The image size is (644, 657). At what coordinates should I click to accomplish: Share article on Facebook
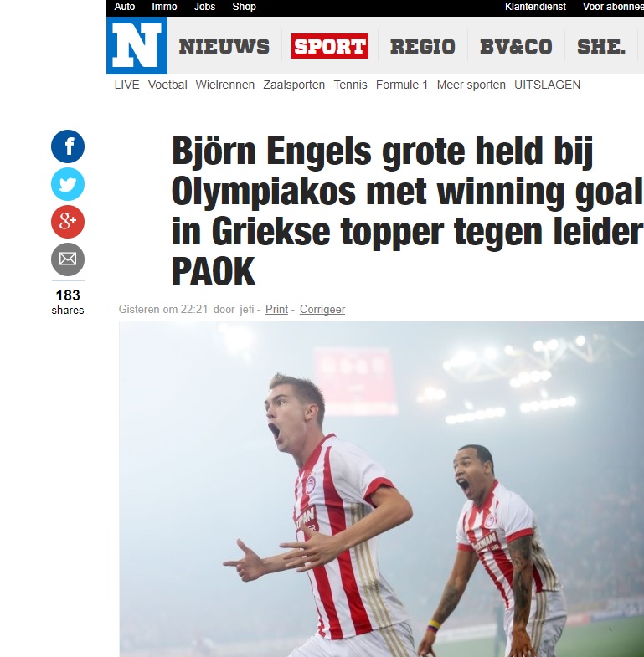point(68,146)
